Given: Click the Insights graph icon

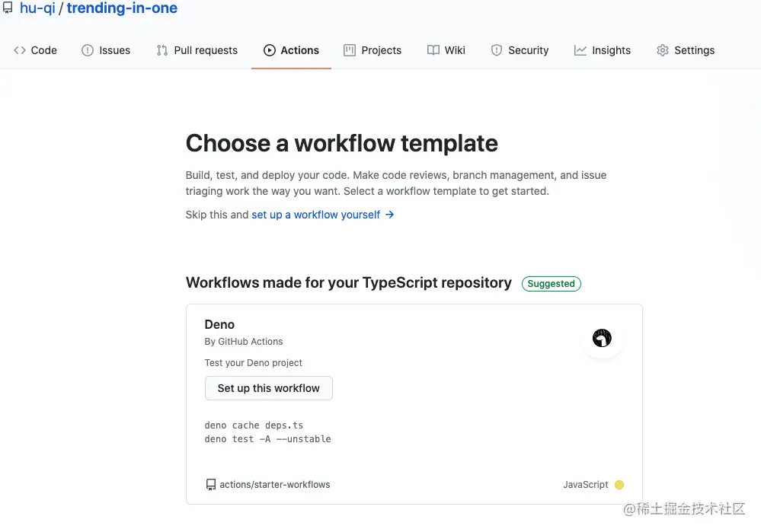Looking at the screenshot, I should (580, 50).
